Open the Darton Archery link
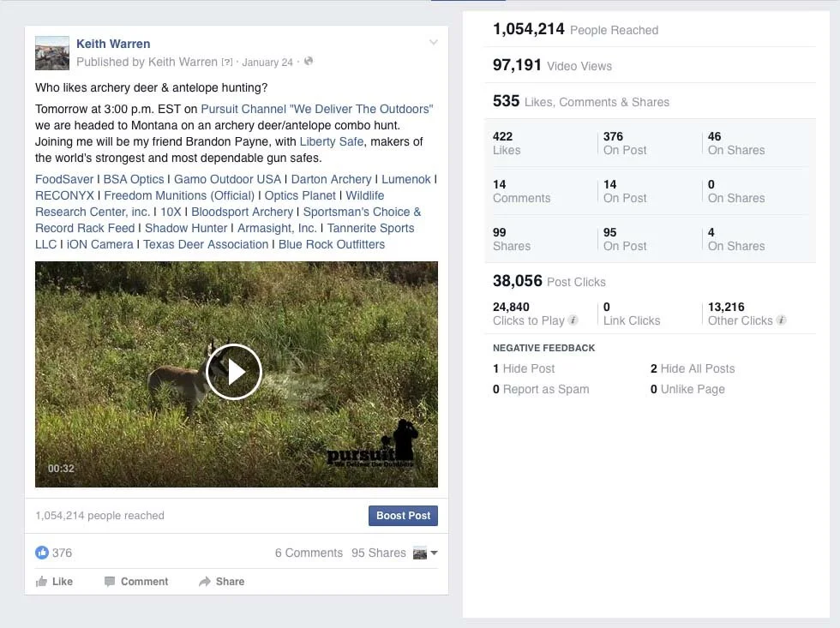The image size is (840, 628). click(331, 179)
